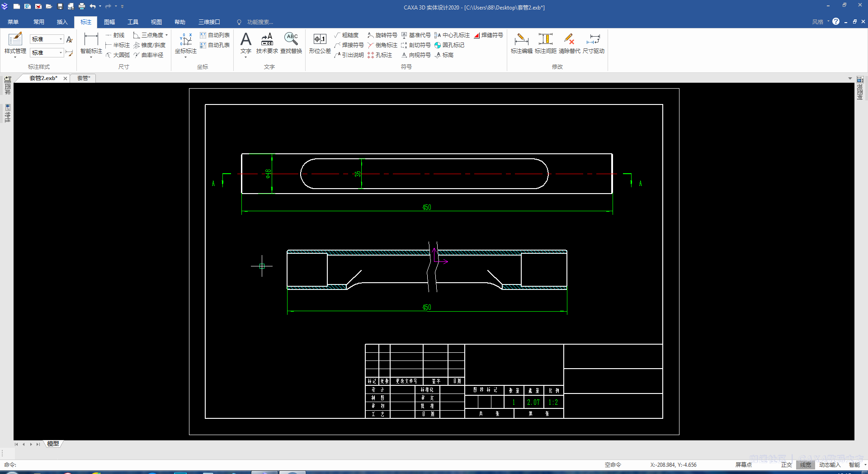
Task: Select the 焊接符号 welding symbol
Action: pyautogui.click(x=349, y=45)
